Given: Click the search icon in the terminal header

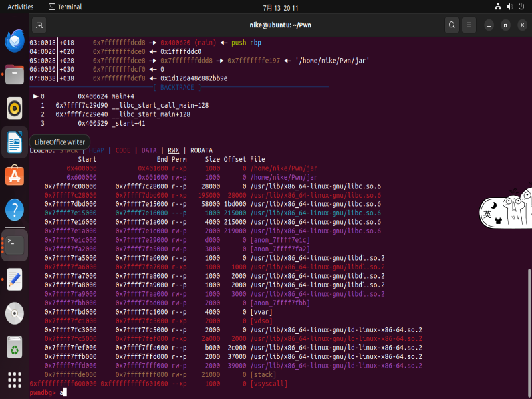Looking at the screenshot, I should (452, 25).
